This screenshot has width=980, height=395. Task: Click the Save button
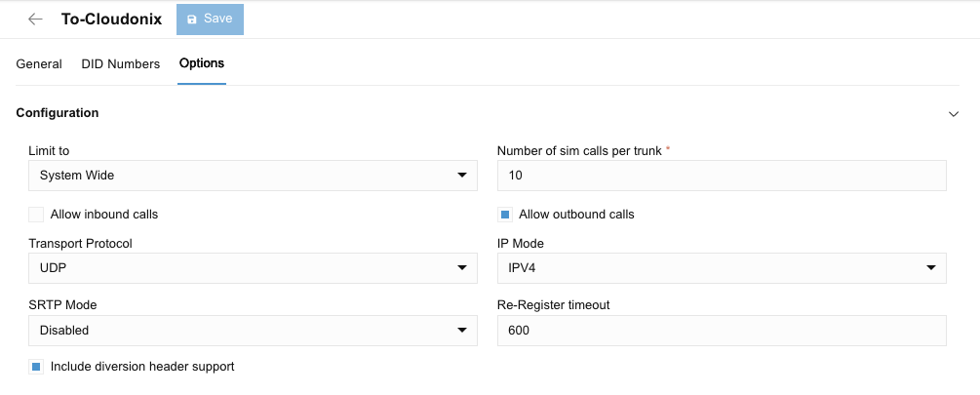point(210,20)
